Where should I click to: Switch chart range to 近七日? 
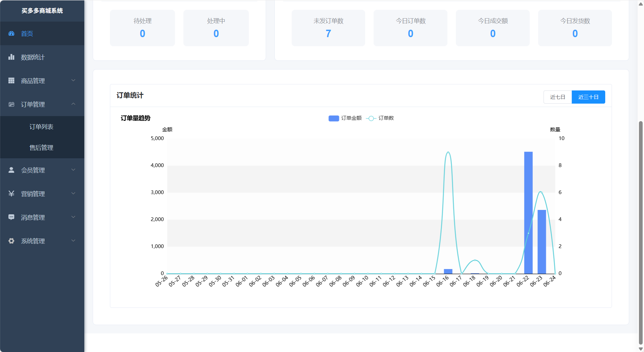point(557,97)
